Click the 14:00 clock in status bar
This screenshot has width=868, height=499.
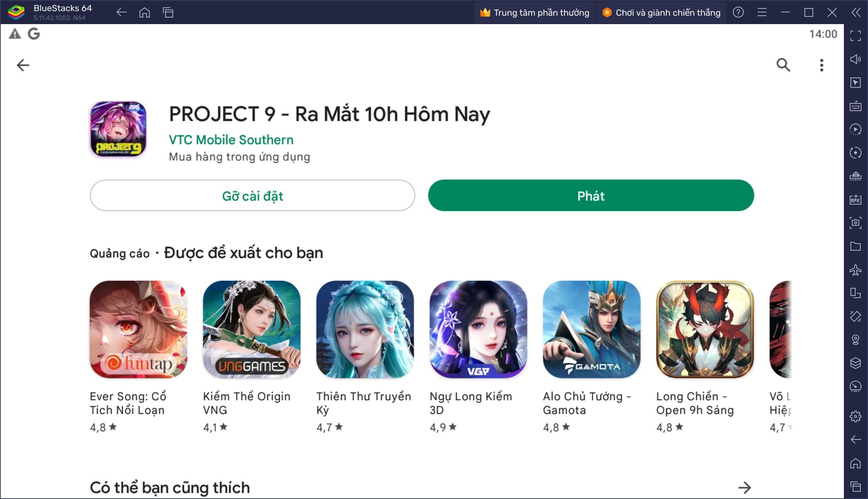coord(823,34)
